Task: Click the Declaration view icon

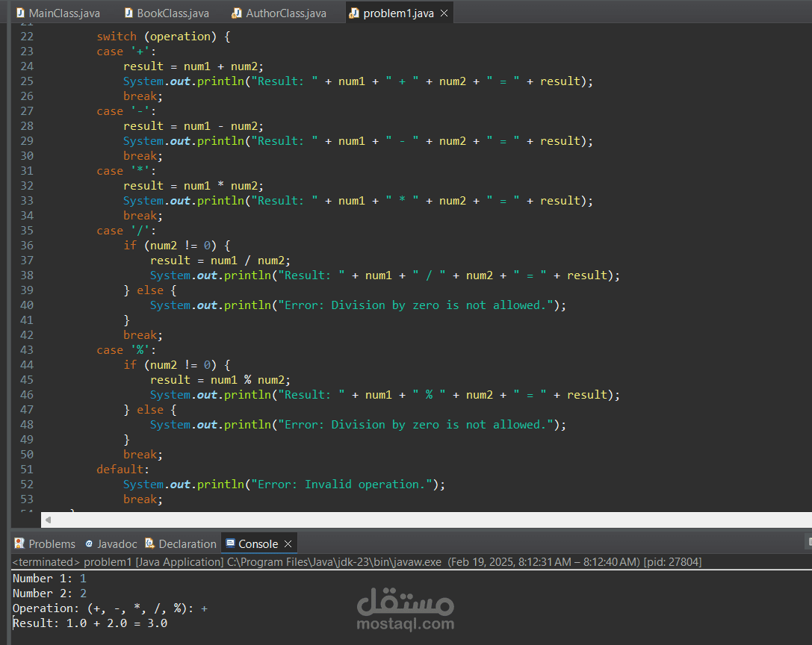Action: pos(149,543)
